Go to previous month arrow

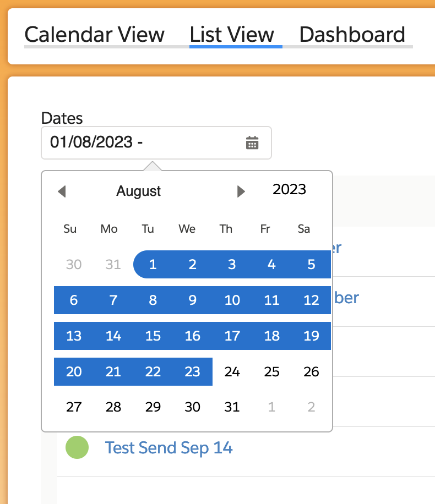[x=62, y=191]
